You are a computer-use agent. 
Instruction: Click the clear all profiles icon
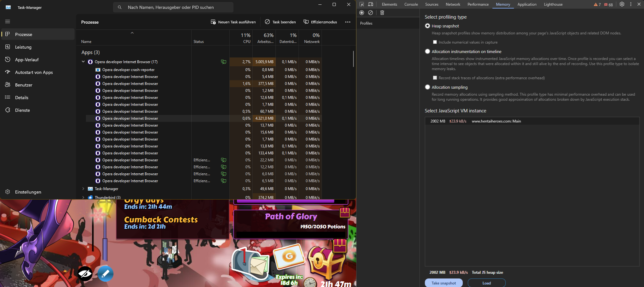[x=370, y=13]
